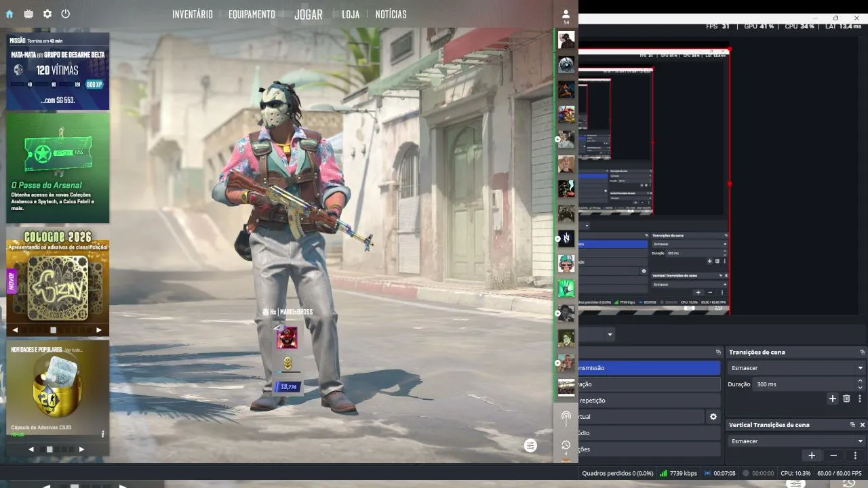
Task: Open the INVENTÁRIO tab
Action: pyautogui.click(x=193, y=14)
